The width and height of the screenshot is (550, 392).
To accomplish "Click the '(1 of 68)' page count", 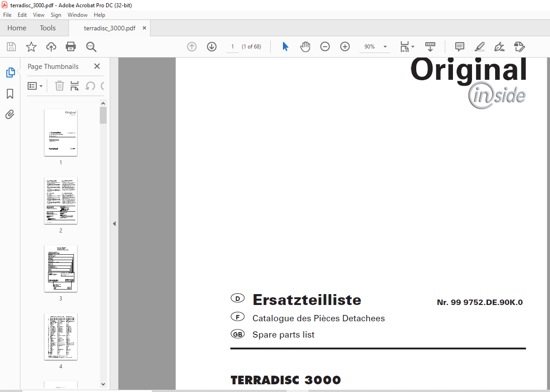I will [251, 47].
